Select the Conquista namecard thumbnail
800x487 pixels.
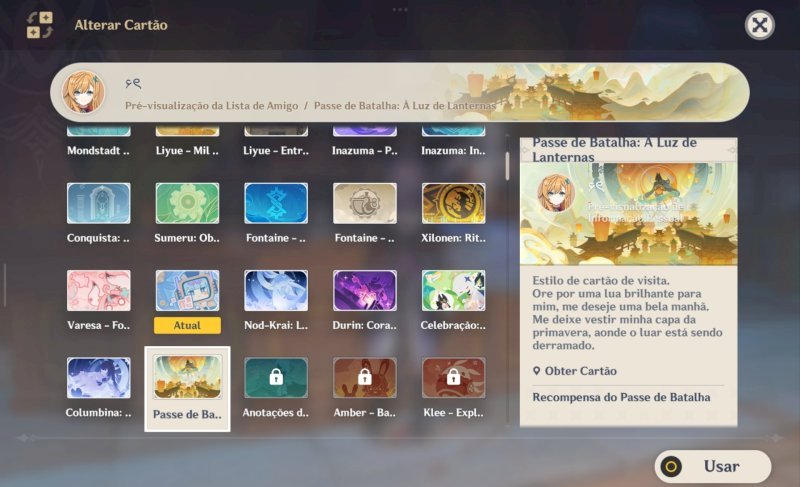[x=98, y=203]
